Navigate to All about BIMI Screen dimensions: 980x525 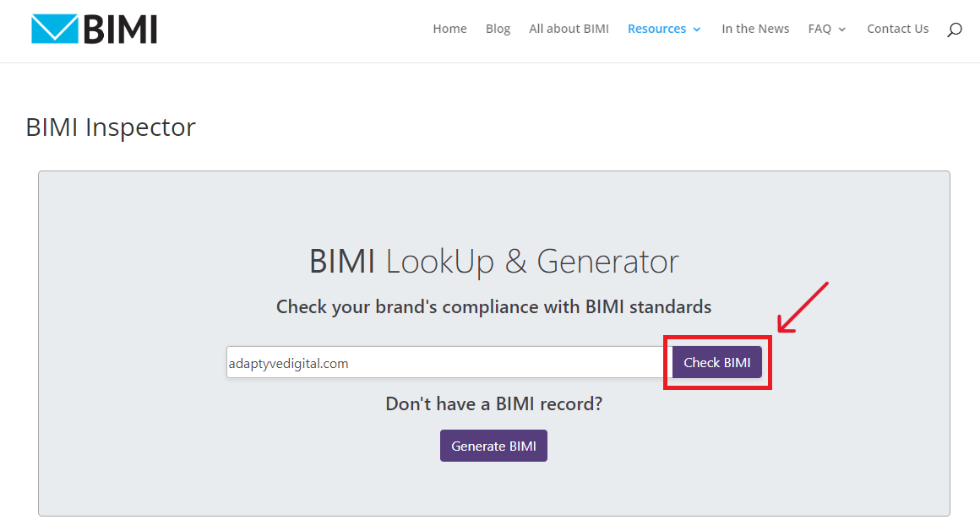point(569,29)
